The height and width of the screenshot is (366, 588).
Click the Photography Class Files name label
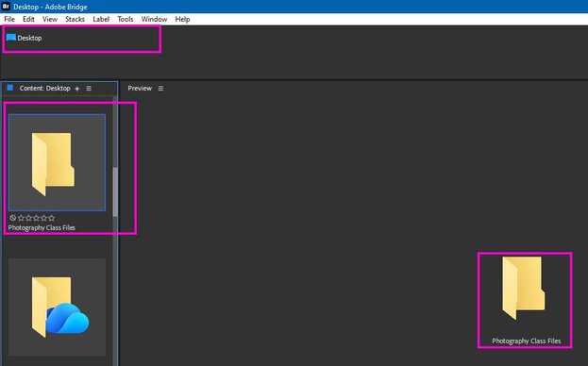click(x=42, y=227)
